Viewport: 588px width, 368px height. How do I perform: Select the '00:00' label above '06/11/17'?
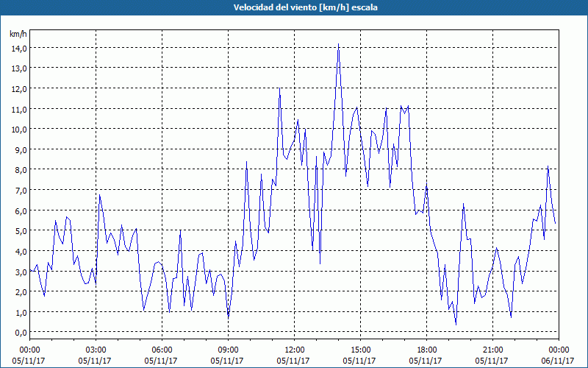coord(559,350)
